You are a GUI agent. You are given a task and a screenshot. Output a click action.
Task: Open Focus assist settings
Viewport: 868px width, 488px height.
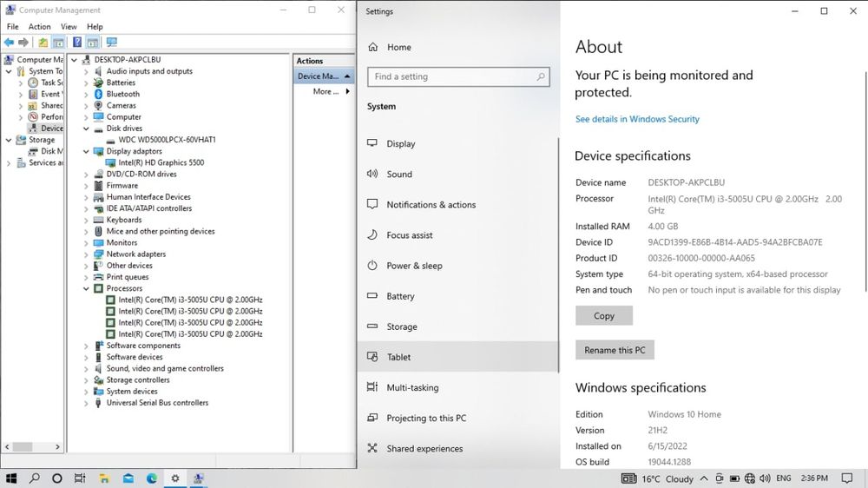click(x=457, y=234)
